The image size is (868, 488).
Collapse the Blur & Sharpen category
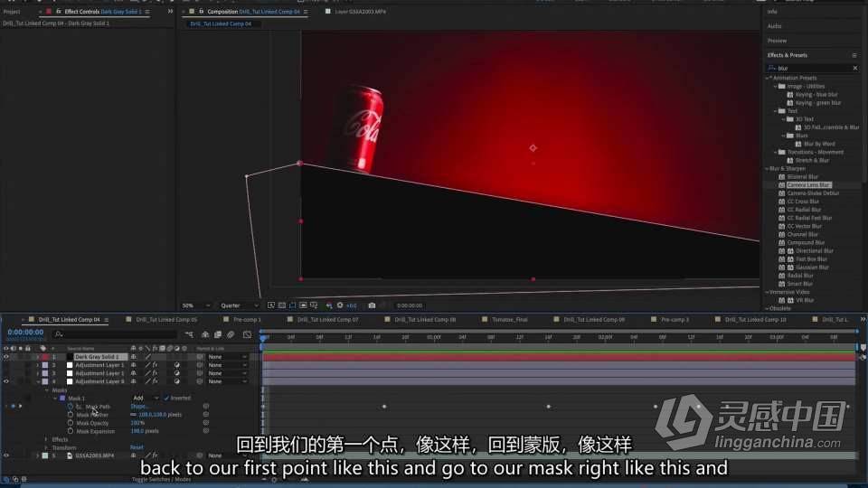click(768, 169)
